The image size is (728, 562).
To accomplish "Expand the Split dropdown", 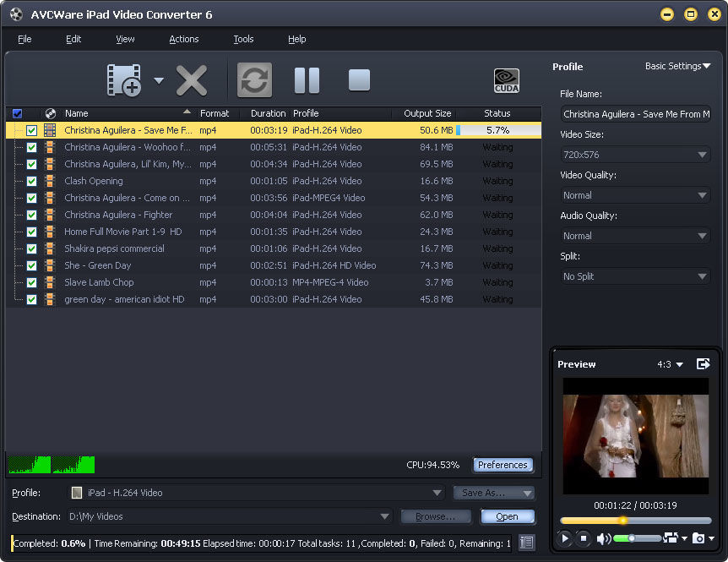I will point(636,276).
